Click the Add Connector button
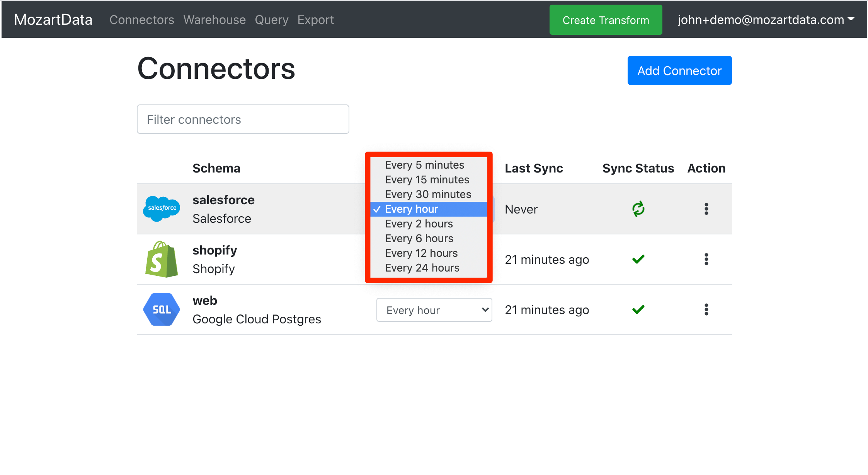 (x=679, y=70)
